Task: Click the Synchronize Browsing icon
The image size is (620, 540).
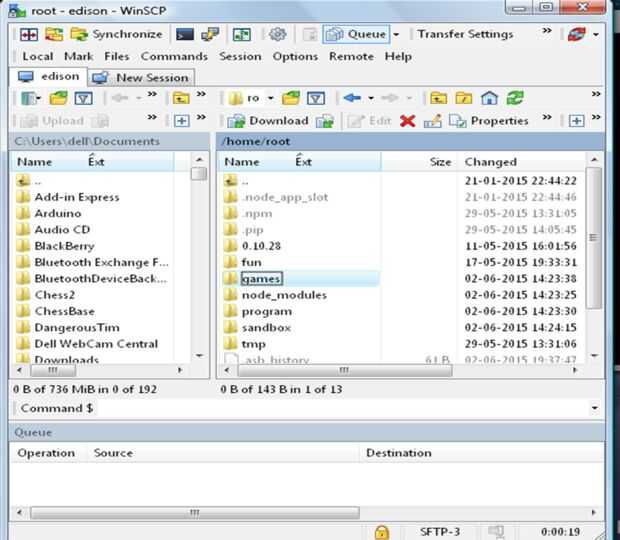Action: pos(54,34)
